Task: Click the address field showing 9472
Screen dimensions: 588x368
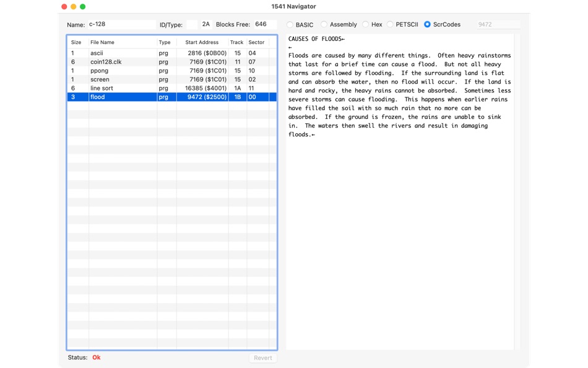Action: click(x=498, y=24)
